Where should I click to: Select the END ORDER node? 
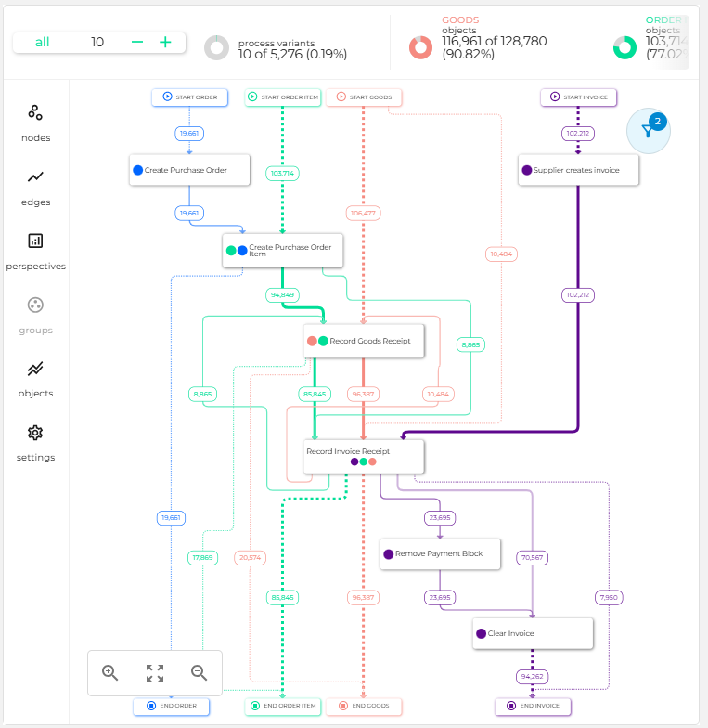click(x=171, y=706)
